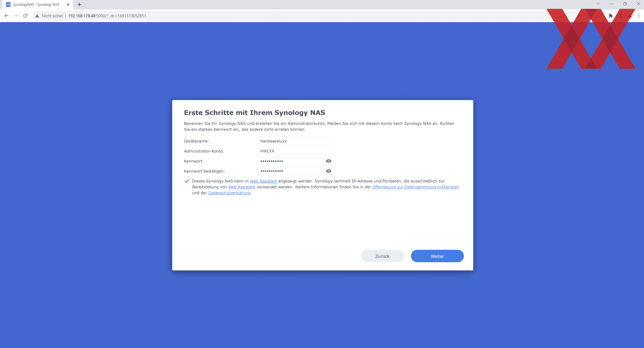Viewport: 644px width, 348px height.
Task: Open the Web Assistant link after 'Bereitstellung von'
Action: 241,187
